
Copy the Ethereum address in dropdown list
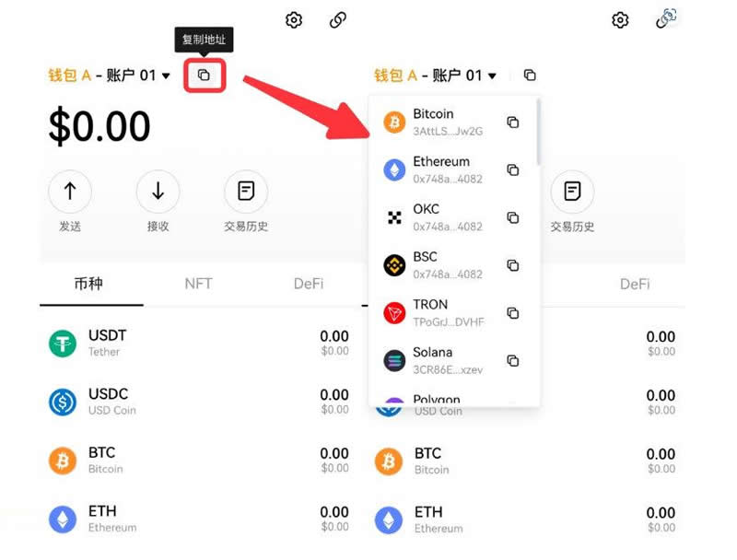[x=513, y=169]
